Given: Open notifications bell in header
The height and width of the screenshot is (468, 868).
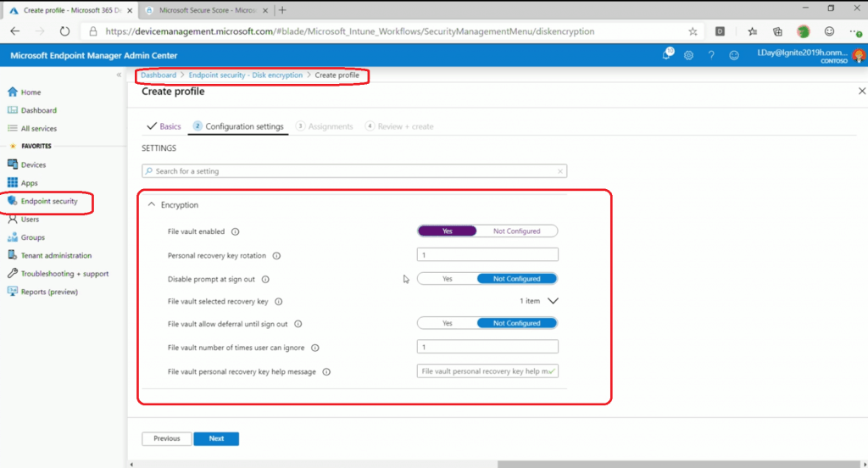Looking at the screenshot, I should click(667, 54).
